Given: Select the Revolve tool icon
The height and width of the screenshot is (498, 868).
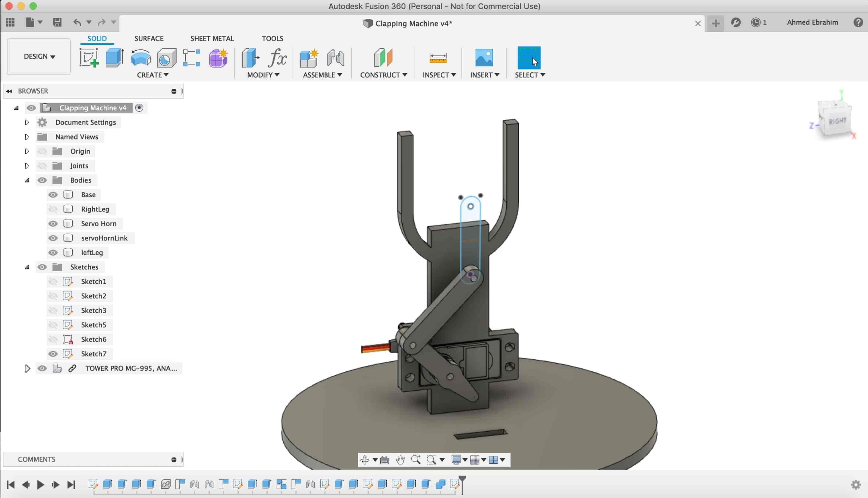Looking at the screenshot, I should (140, 58).
